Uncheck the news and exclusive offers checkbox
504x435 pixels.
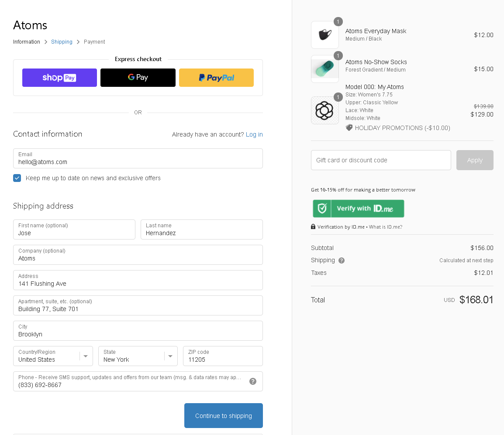click(x=17, y=178)
